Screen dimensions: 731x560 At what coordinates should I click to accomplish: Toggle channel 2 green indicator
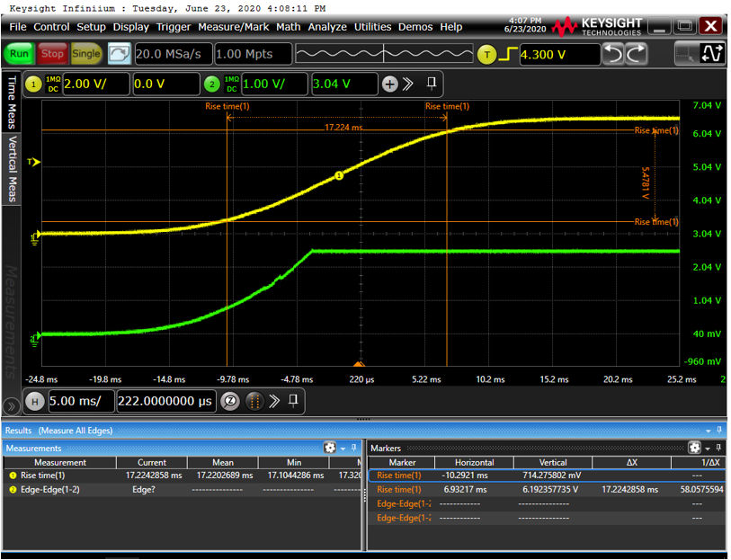[x=212, y=84]
